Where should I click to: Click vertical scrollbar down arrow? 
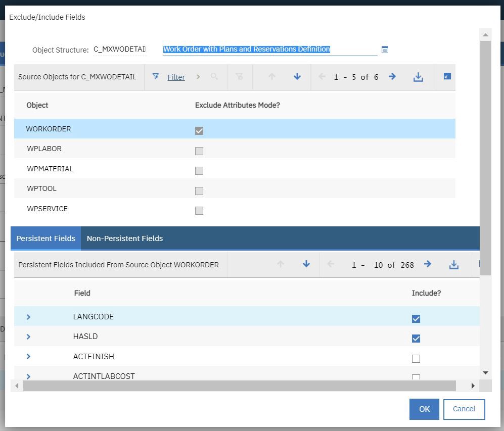[485, 372]
